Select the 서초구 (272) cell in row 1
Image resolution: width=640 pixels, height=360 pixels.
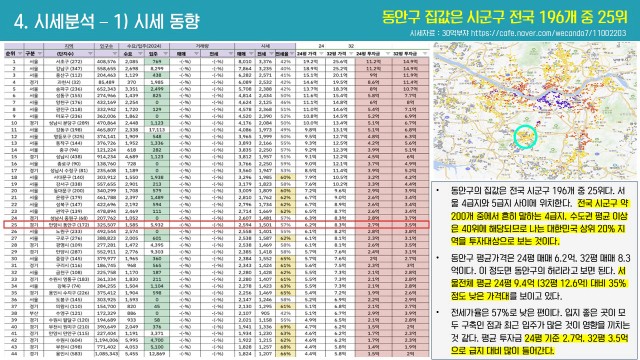[x=69, y=62]
